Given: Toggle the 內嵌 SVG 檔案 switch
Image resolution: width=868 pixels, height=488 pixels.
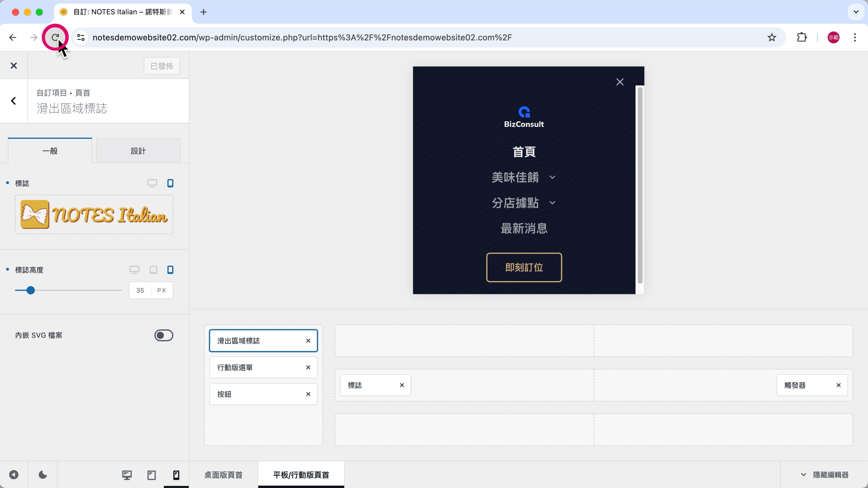Looking at the screenshot, I should [x=164, y=335].
